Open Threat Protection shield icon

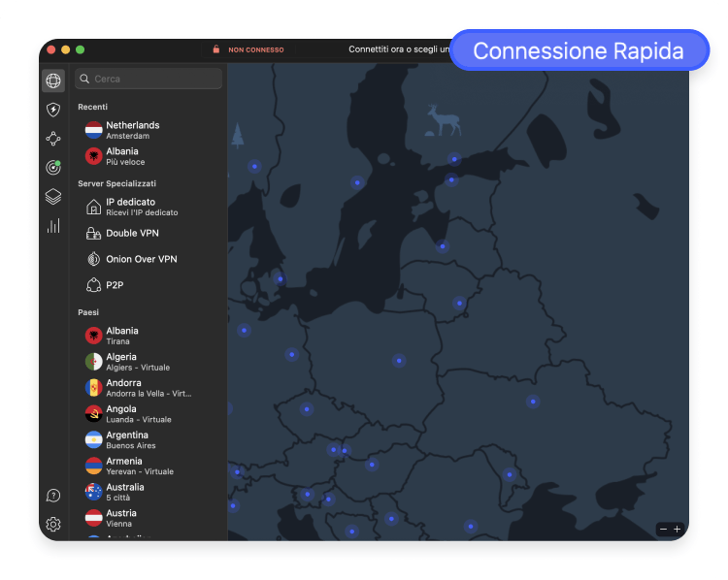(x=53, y=110)
